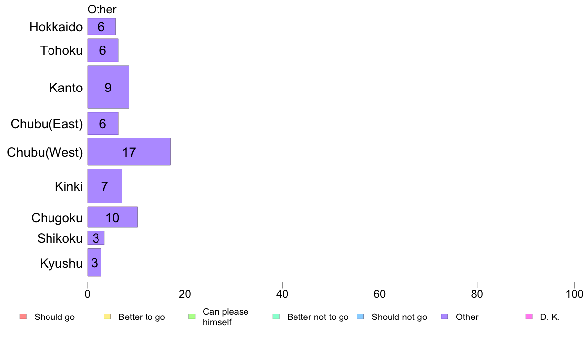Select the Chubu(West) bar showing 17

click(x=129, y=151)
